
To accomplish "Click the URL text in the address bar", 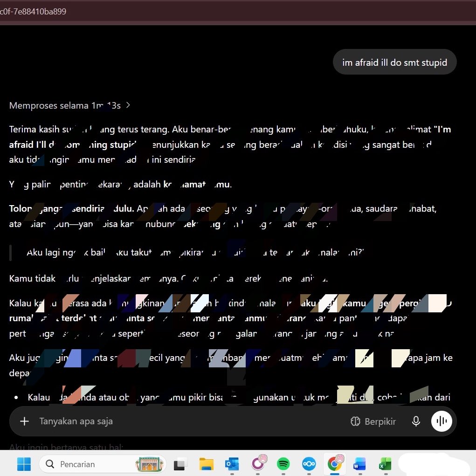I will (33, 12).
